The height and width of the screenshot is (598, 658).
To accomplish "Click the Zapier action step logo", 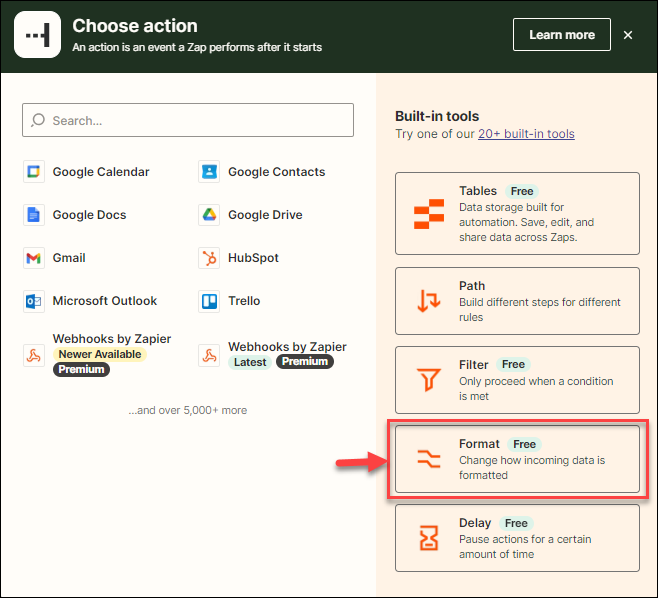I will pos(37,34).
